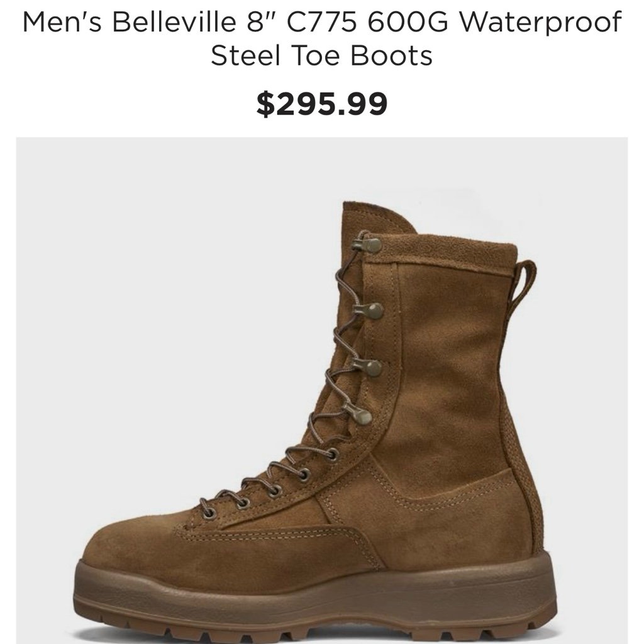644x644 pixels.
Task: Click the lowest lace eyelet near the toe
Action: [209, 513]
